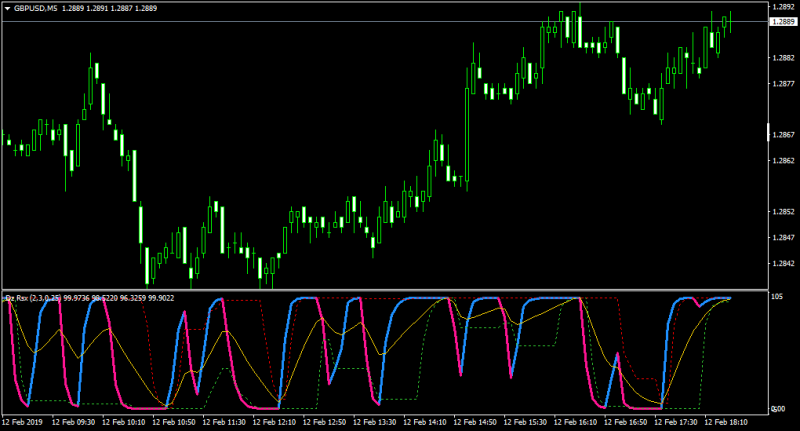Click the GBPUSD,M5 chart title text
The width and height of the screenshot is (800, 431).
pos(35,8)
